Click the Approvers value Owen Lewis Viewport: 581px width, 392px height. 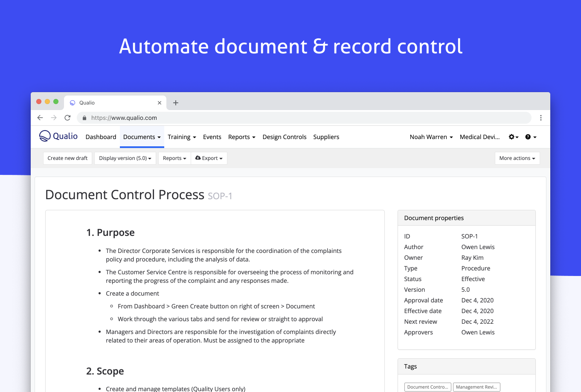click(478, 332)
